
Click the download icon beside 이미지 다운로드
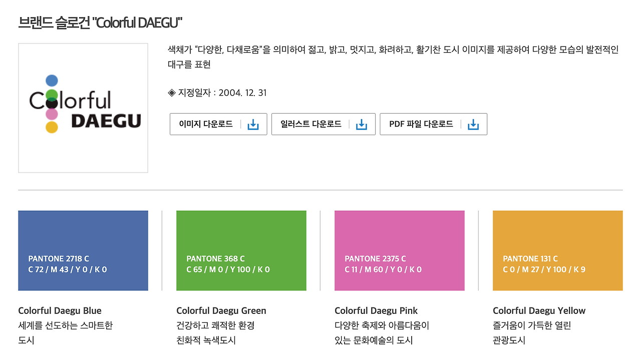point(253,124)
